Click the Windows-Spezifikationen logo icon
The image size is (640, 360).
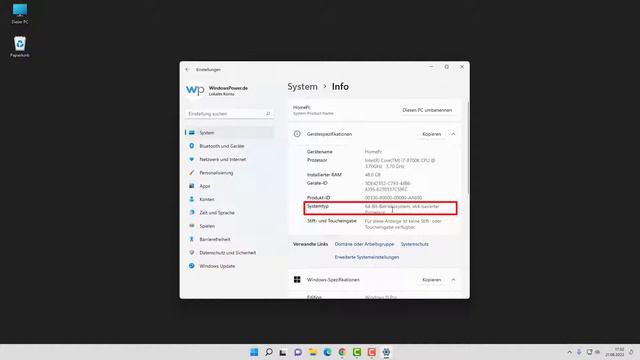coord(297,280)
